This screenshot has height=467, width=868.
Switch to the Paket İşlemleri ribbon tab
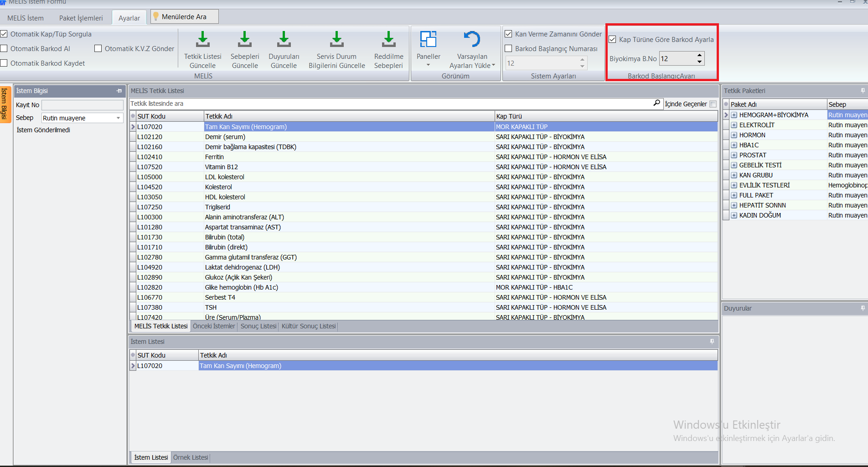pyautogui.click(x=81, y=18)
